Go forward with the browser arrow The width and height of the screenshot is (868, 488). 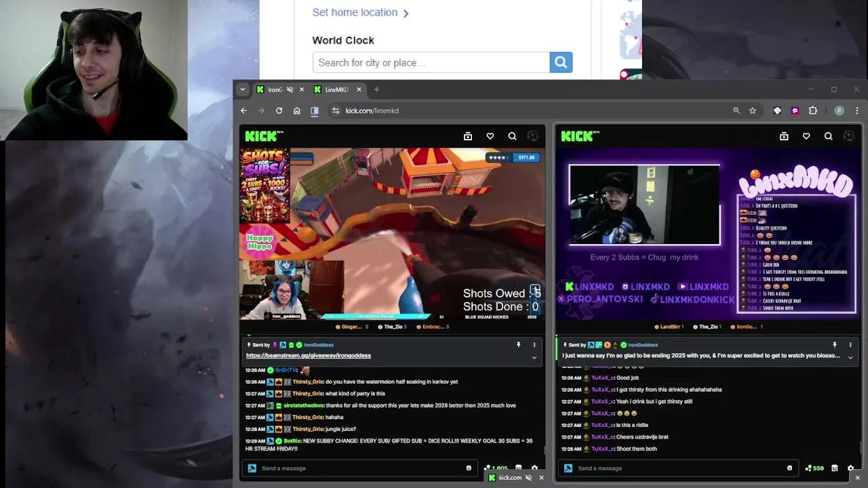coord(261,110)
